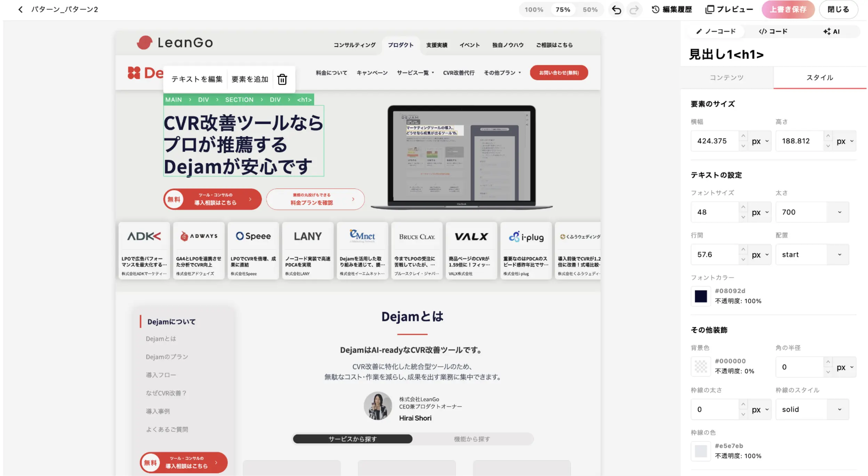The image size is (868, 476).
Task: Open the VALX case study card
Action: click(x=471, y=251)
